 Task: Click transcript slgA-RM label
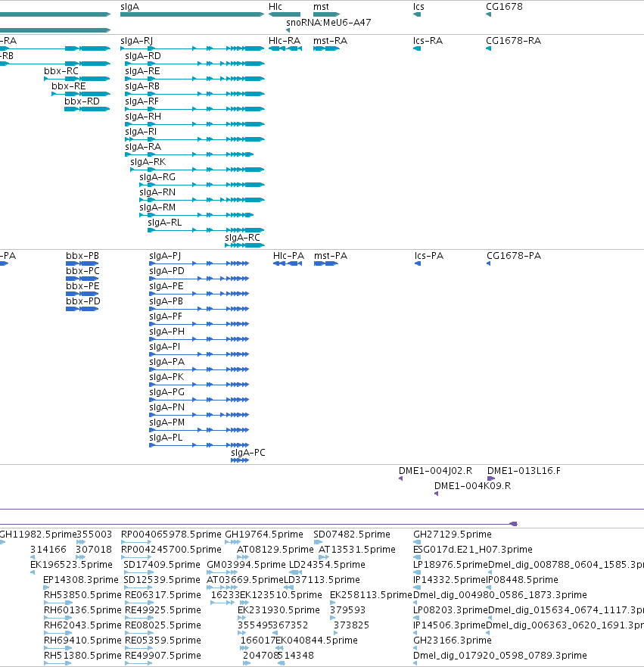(x=157, y=207)
